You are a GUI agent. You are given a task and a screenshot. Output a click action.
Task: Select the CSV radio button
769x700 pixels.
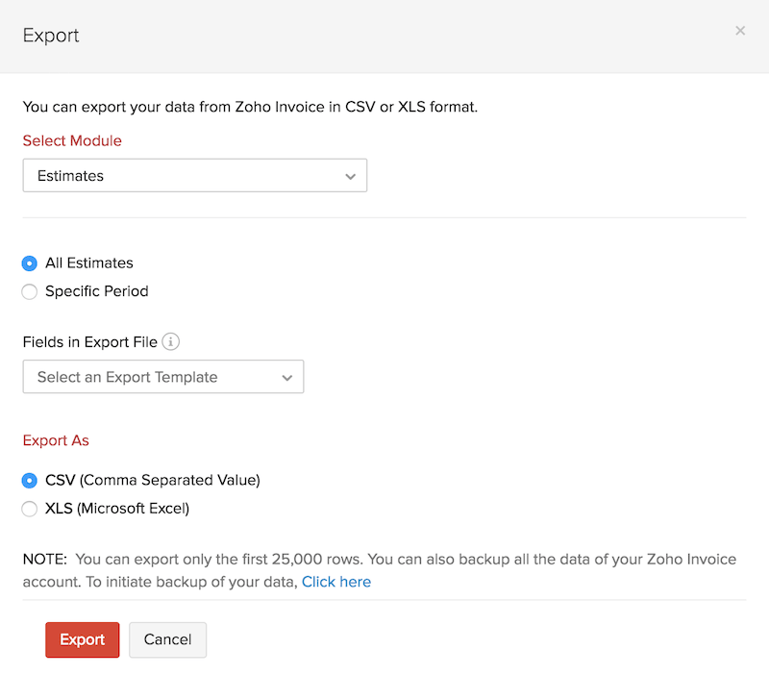pyautogui.click(x=30, y=481)
